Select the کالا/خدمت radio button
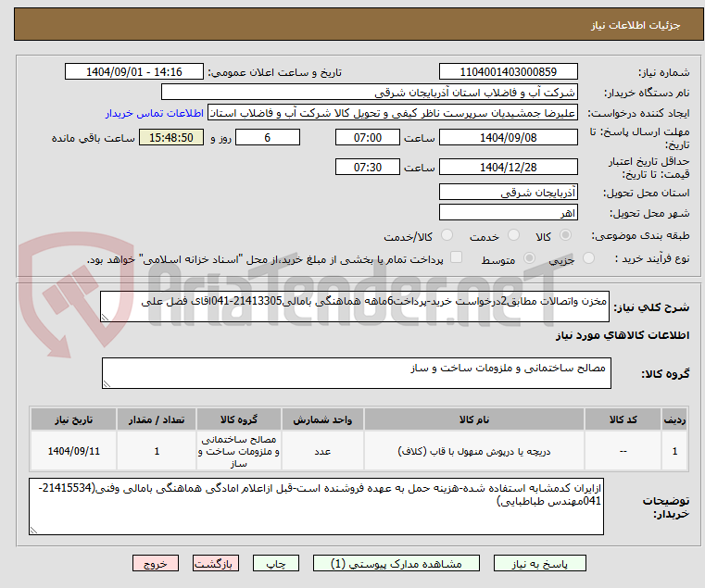 (x=447, y=235)
